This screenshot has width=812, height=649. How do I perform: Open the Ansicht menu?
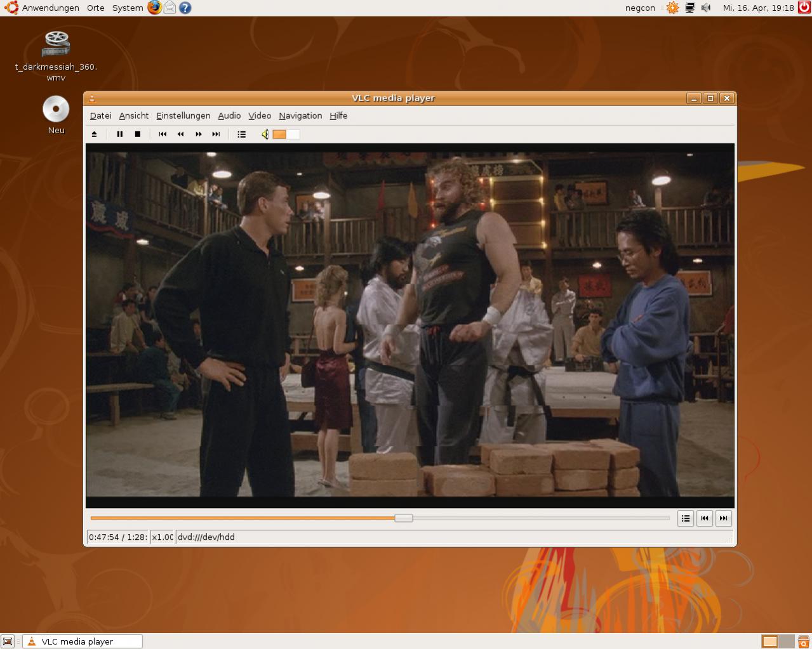[x=134, y=115]
